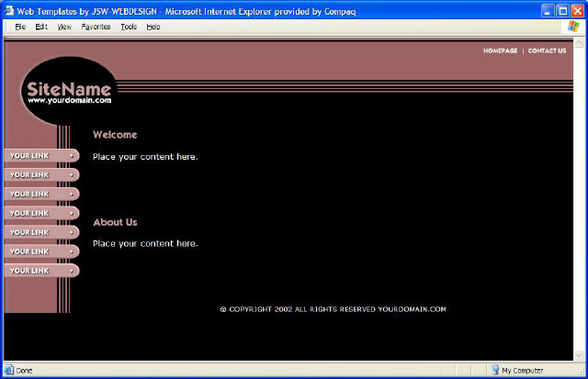
Task: Click the Internet Explorer icon in title bar
Action: click(9, 9)
